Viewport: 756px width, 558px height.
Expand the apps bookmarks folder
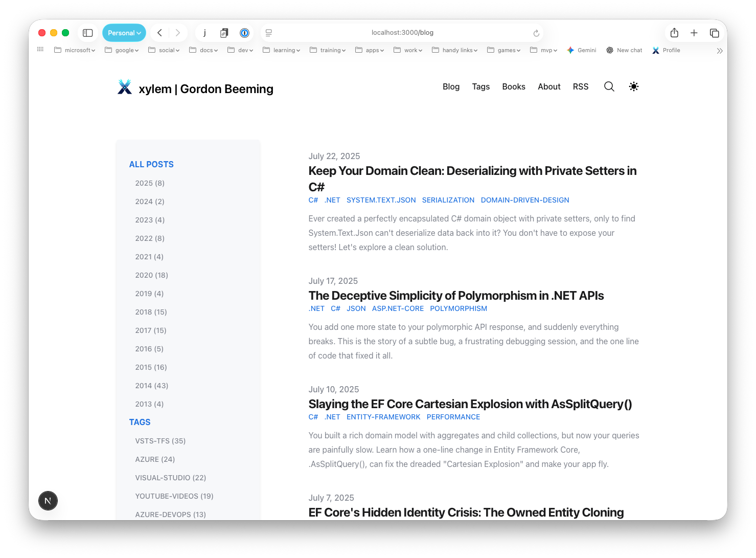point(370,50)
